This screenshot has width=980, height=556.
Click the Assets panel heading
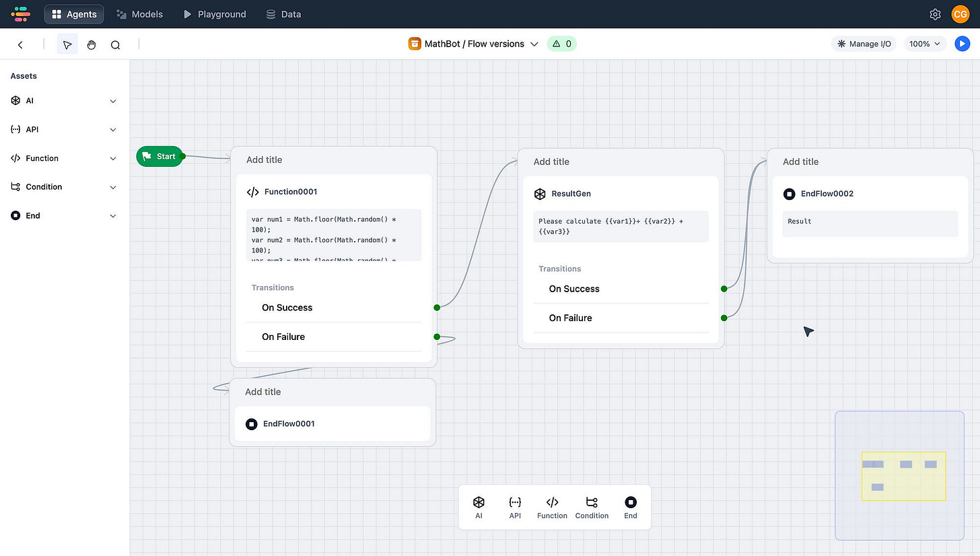pyautogui.click(x=24, y=76)
